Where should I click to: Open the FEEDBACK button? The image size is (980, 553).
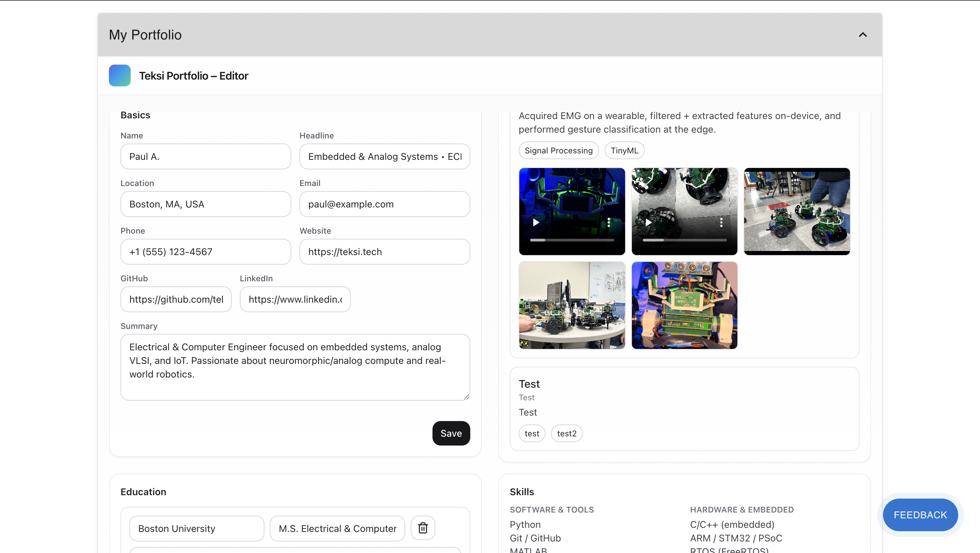pos(920,515)
